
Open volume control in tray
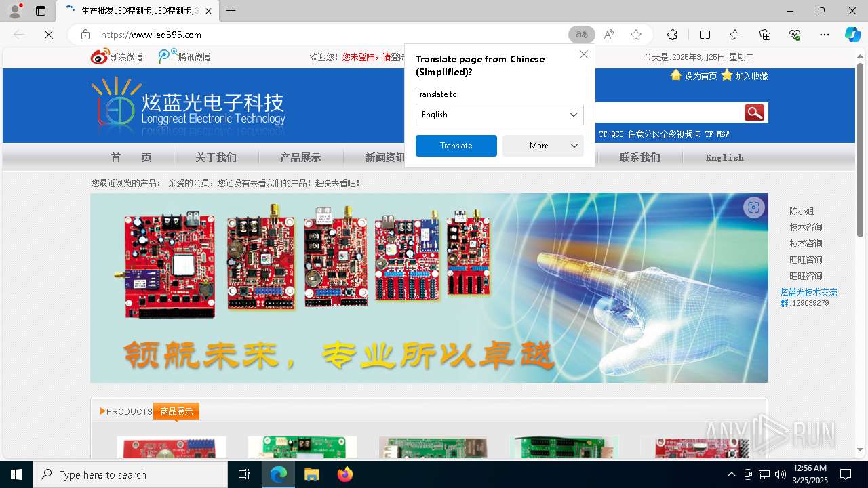tap(780, 474)
